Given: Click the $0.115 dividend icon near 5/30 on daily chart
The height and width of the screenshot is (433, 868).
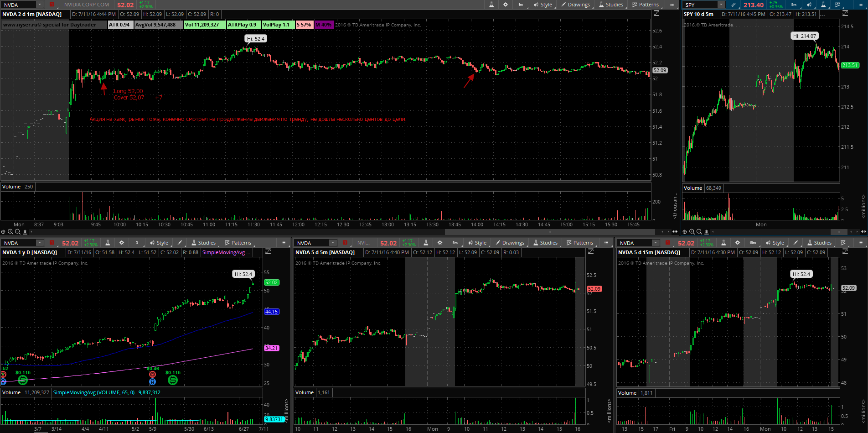Looking at the screenshot, I should (x=172, y=380).
